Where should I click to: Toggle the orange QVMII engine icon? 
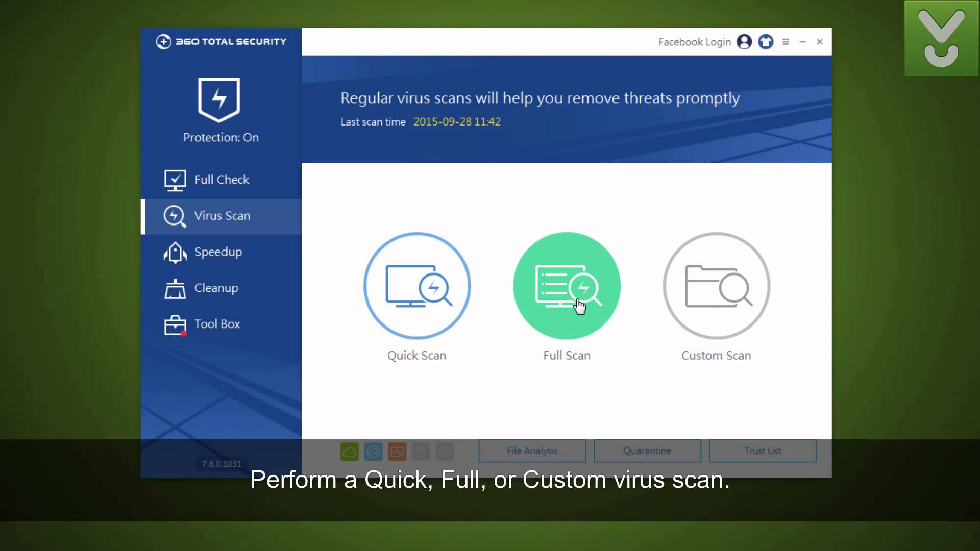pos(397,452)
